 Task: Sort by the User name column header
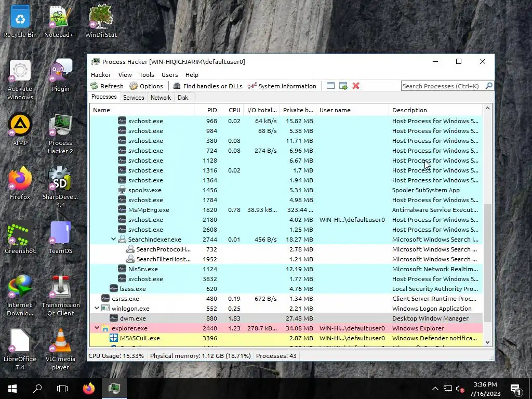[352, 110]
